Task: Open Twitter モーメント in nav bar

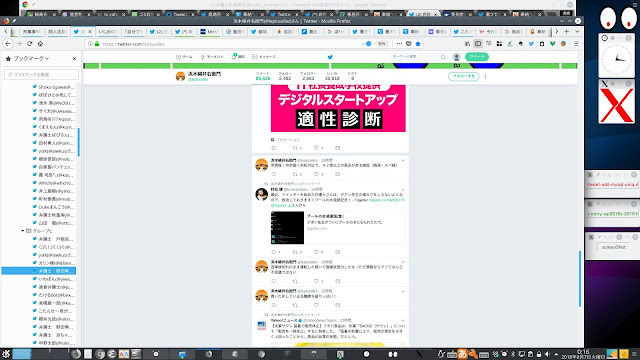Action: (x=212, y=57)
